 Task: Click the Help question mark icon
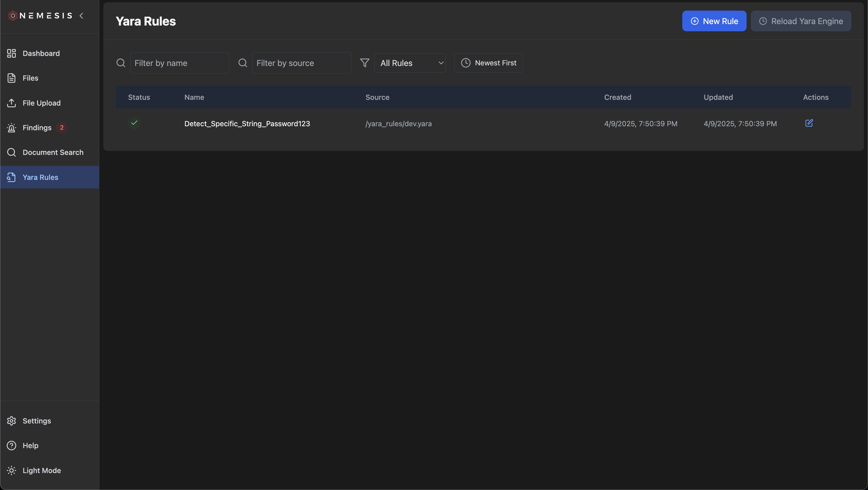11,445
